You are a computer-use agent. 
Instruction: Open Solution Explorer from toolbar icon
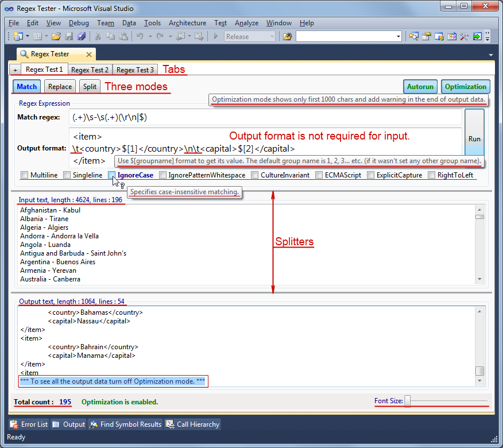pyautogui.click(x=414, y=36)
